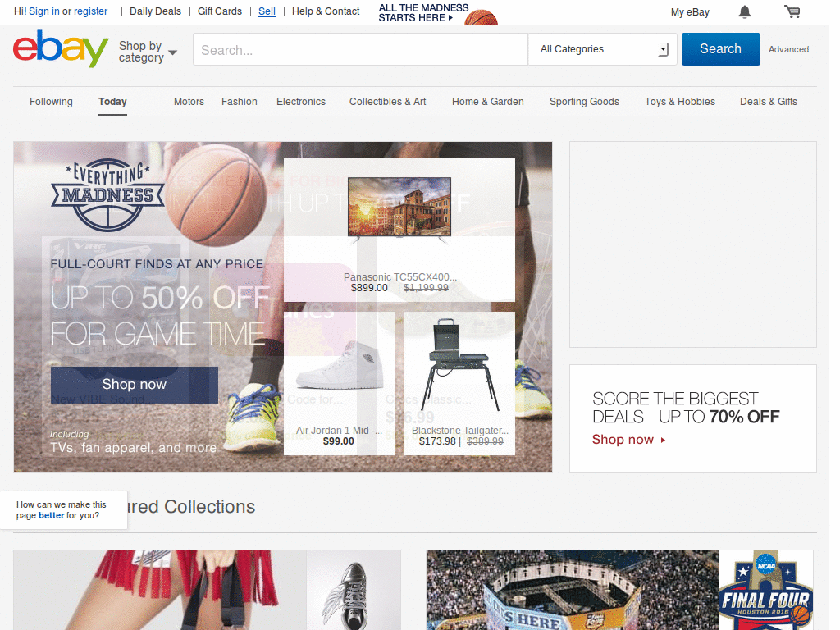The height and width of the screenshot is (630, 840).
Task: Open the notifications bell icon
Action: click(x=745, y=11)
